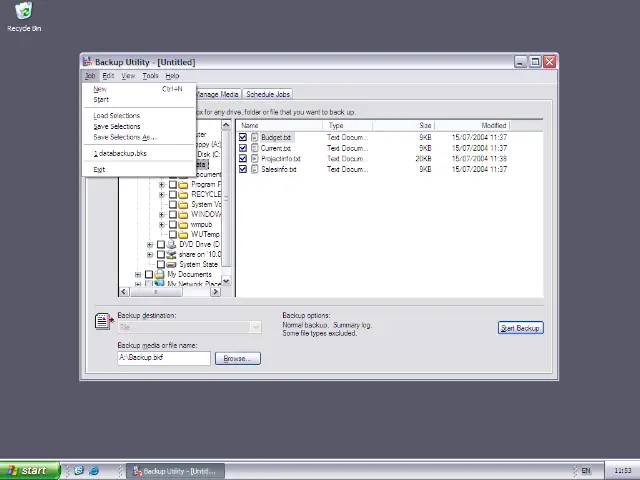Screen dimensions: 640x480
Task: Choose Exit from the Job menu
Action: click(138, 169)
